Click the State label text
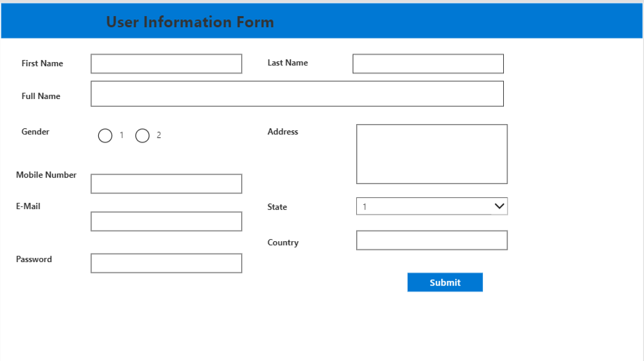Image resolution: width=644 pixels, height=361 pixels. click(277, 207)
